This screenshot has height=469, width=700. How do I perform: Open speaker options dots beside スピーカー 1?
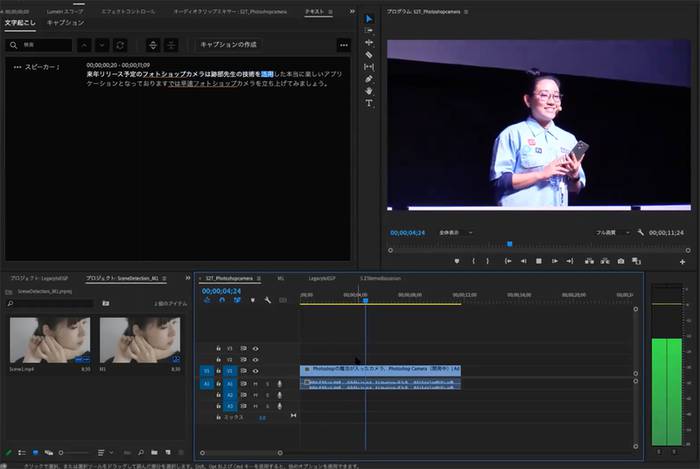(17, 67)
